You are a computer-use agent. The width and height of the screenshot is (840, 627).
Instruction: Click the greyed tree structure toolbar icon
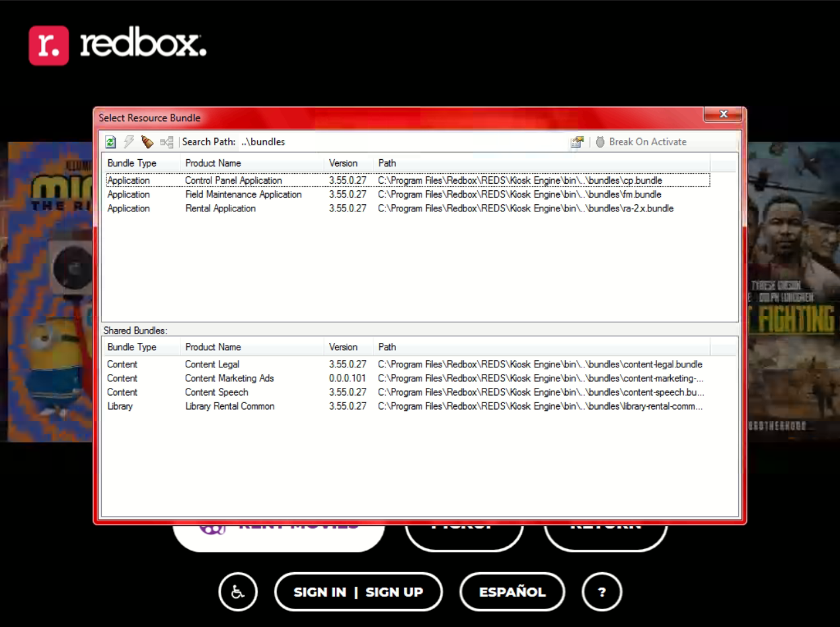pos(167,141)
